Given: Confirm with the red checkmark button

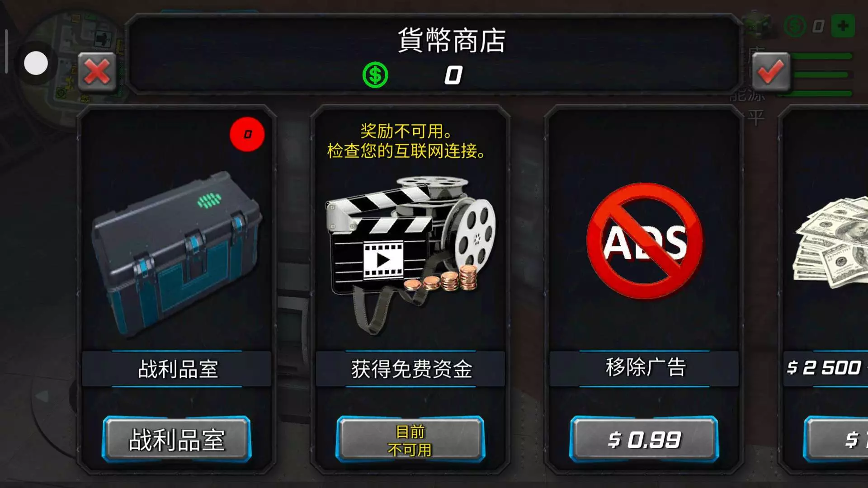Looking at the screenshot, I should pyautogui.click(x=771, y=72).
